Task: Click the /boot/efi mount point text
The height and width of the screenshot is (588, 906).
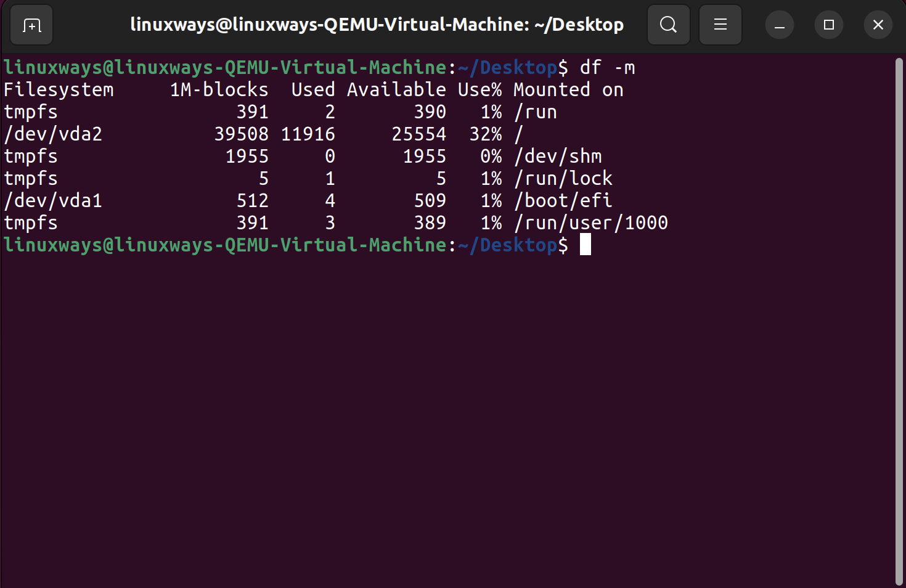Action: pyautogui.click(x=563, y=200)
